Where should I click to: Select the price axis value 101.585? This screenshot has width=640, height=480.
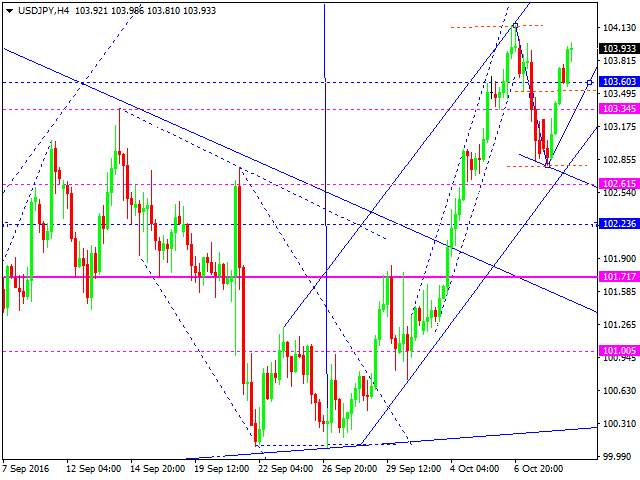[620, 291]
